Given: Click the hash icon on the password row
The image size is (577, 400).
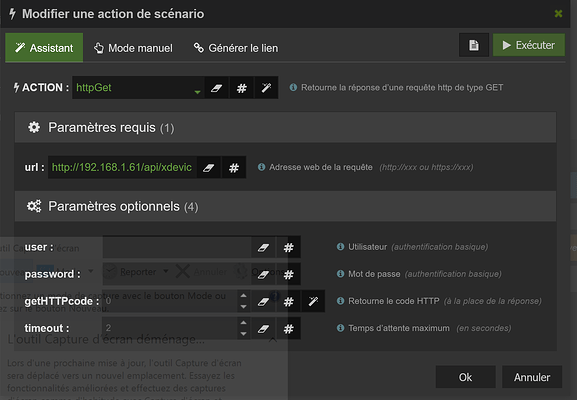Looking at the screenshot, I should [x=288, y=274].
